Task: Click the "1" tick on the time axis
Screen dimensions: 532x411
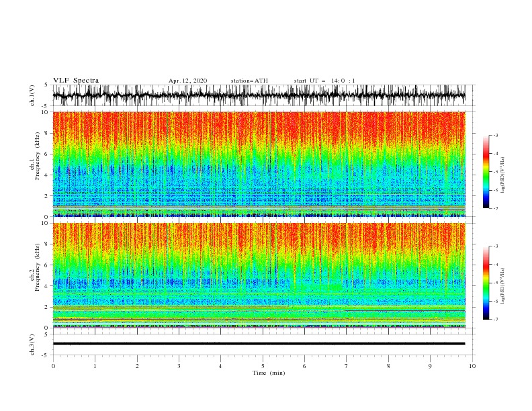Action: tap(95, 366)
